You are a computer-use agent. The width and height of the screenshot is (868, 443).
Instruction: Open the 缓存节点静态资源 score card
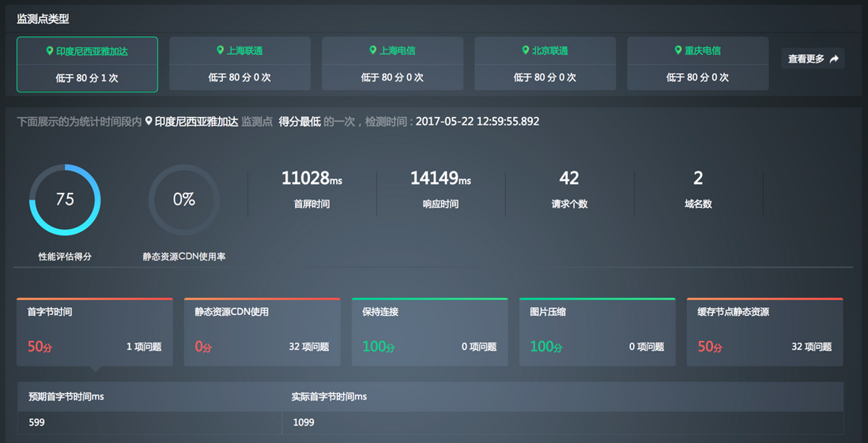765,332
